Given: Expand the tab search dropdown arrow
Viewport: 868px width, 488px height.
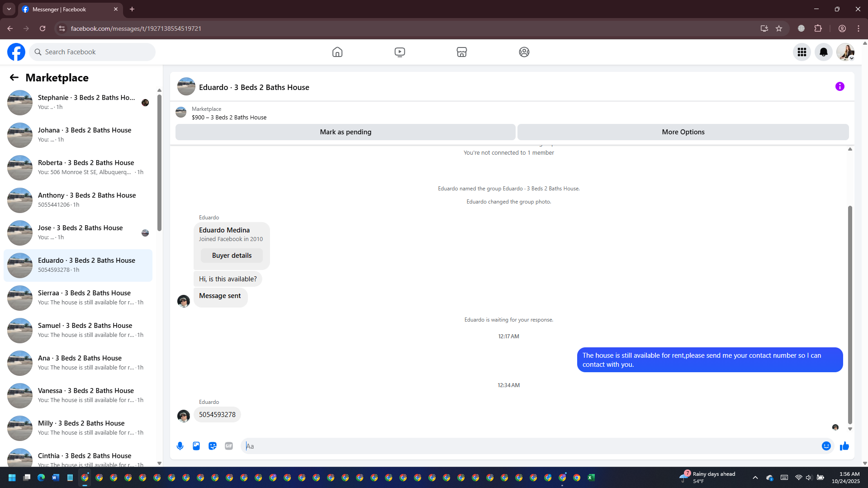Looking at the screenshot, I should pyautogui.click(x=9, y=9).
